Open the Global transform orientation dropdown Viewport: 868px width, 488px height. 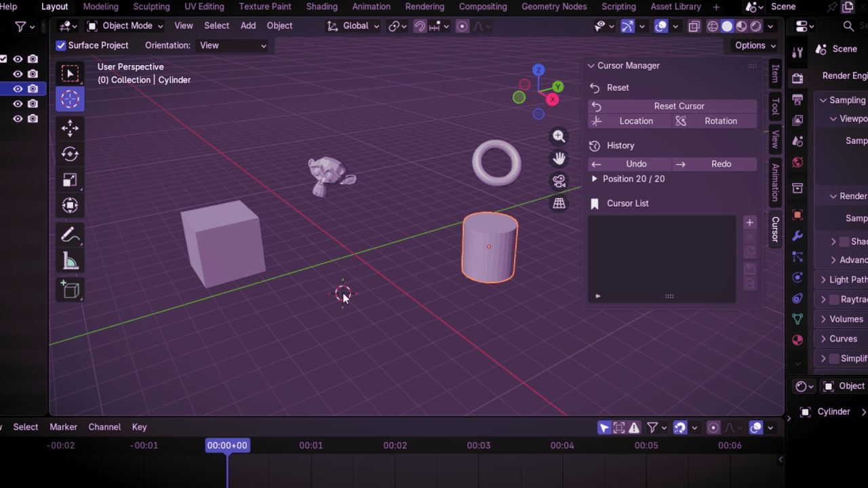tap(353, 26)
